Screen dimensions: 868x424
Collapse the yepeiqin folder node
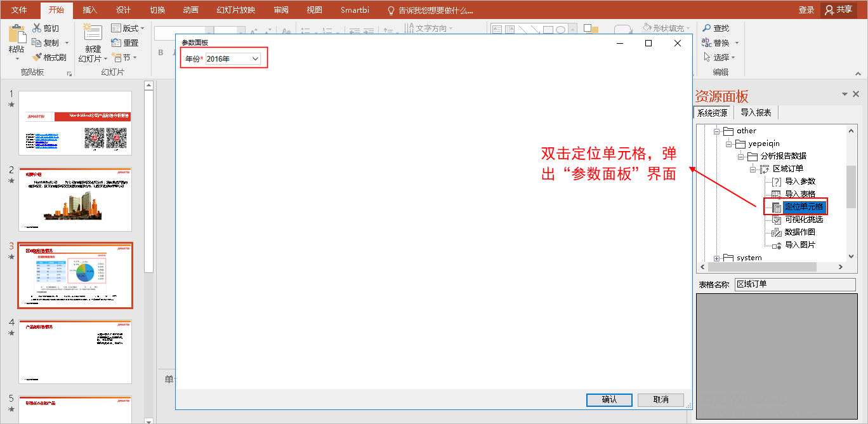tap(730, 143)
